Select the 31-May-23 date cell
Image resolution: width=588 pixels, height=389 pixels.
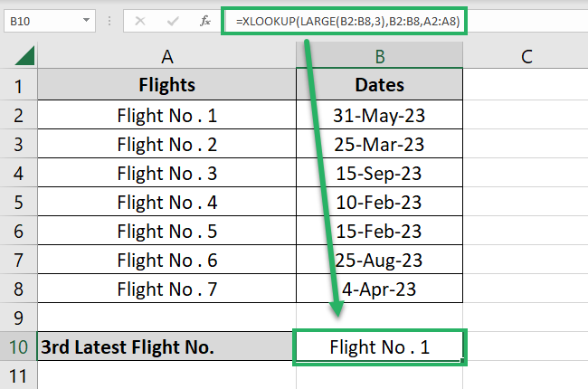(380, 116)
